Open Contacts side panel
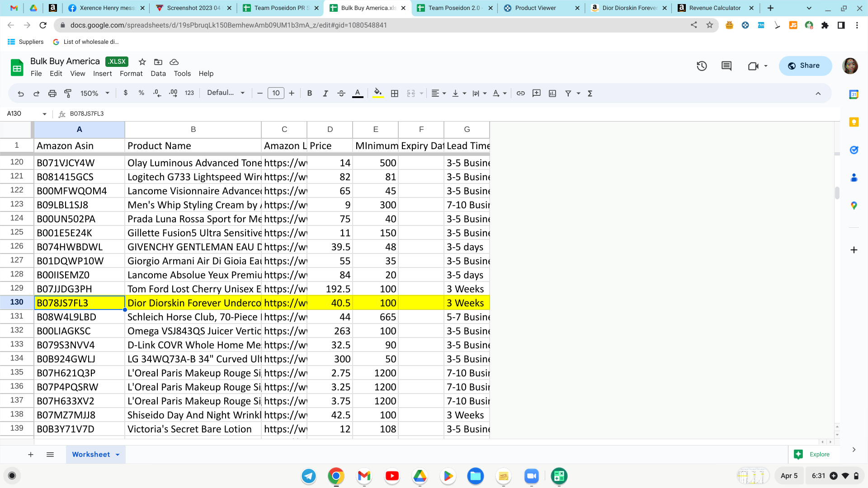Image resolution: width=868 pixels, height=488 pixels. tap(854, 178)
